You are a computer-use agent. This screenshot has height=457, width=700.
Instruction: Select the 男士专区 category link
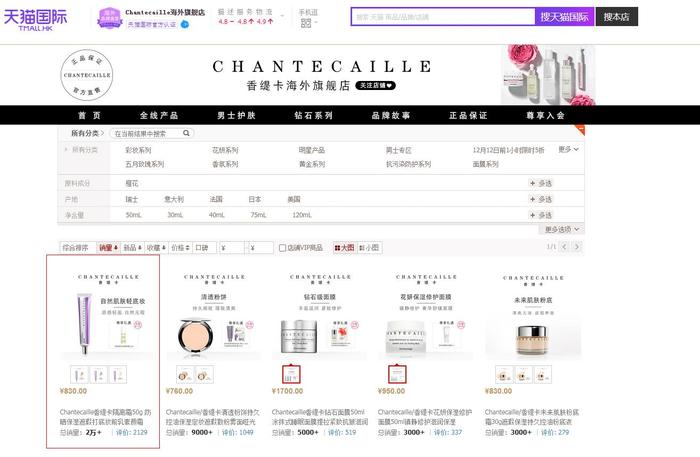click(399, 150)
